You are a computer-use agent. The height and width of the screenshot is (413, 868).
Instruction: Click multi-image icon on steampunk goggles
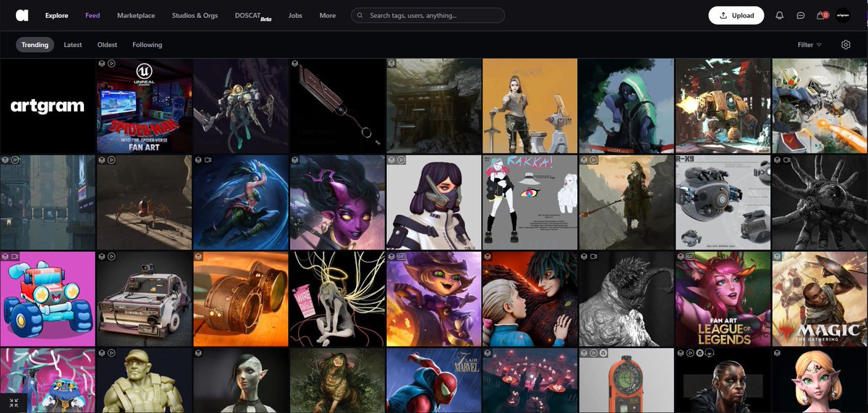tap(198, 256)
